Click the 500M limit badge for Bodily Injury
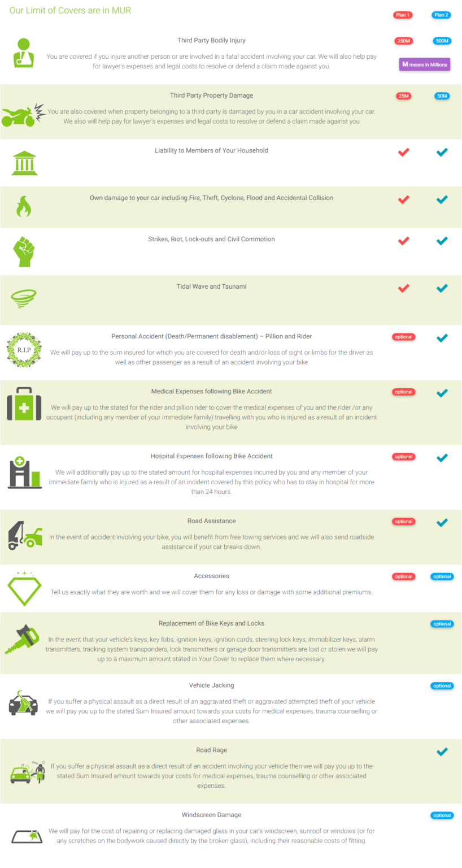The image size is (462, 868). 442,41
